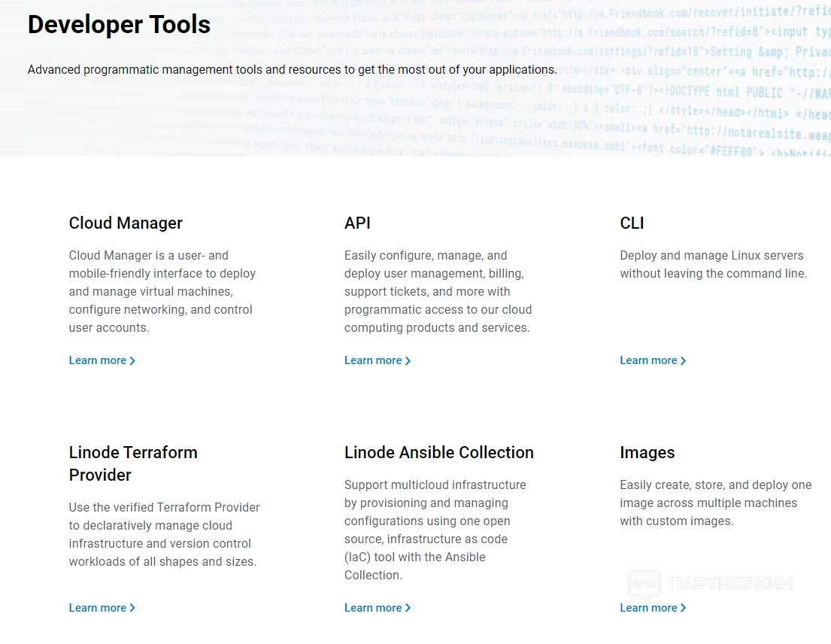Select the Linode Terraform Provider heading
Viewport: 831px width, 644px height.
[133, 463]
